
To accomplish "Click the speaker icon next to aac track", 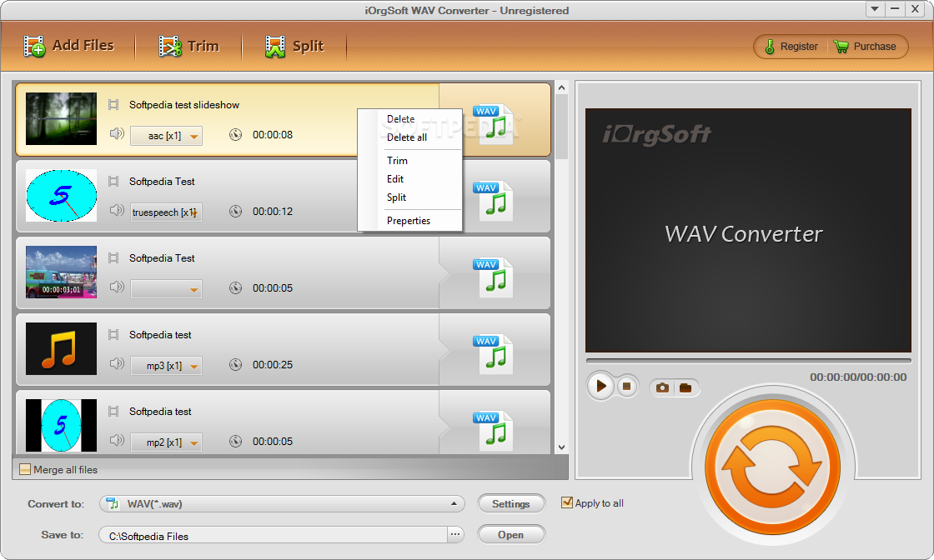I will tap(117, 133).
